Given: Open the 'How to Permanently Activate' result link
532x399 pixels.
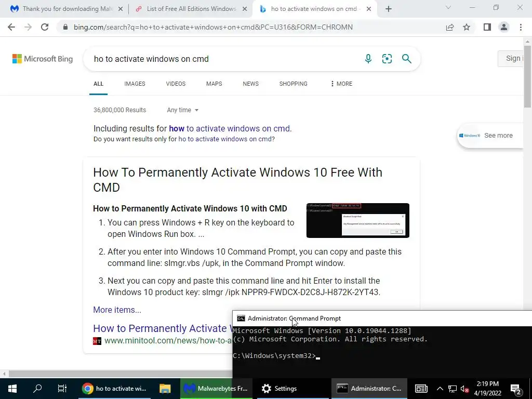Looking at the screenshot, I should pyautogui.click(x=163, y=328).
